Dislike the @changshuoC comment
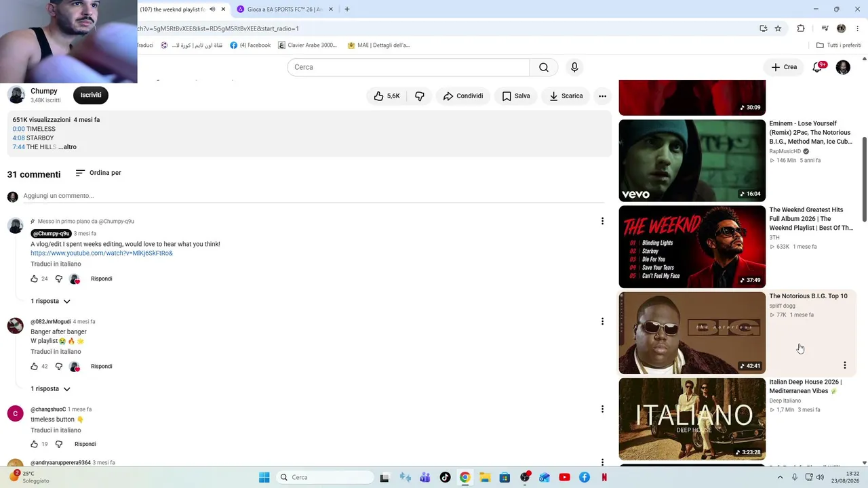The height and width of the screenshot is (488, 868). click(x=59, y=444)
